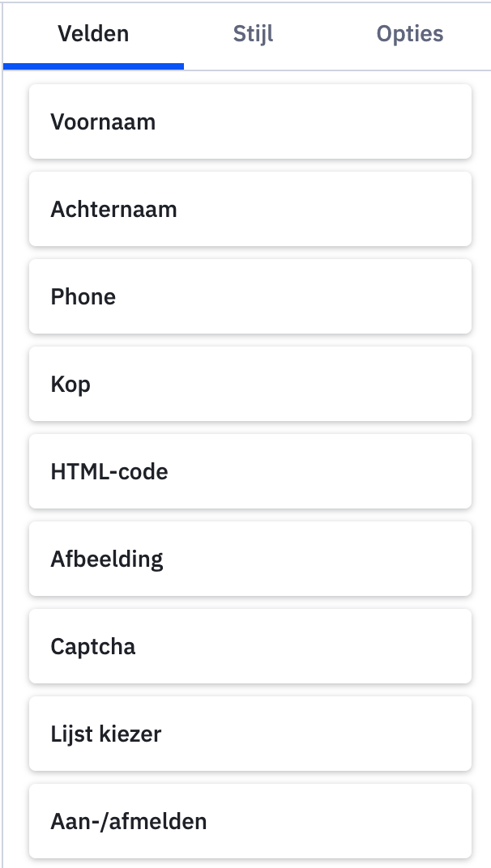Click the Kop heading card
Viewport: 491px width, 868px height.
pos(250,385)
